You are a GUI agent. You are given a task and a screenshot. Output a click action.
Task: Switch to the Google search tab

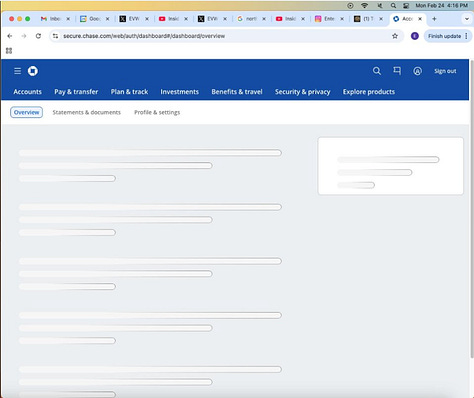(251, 19)
